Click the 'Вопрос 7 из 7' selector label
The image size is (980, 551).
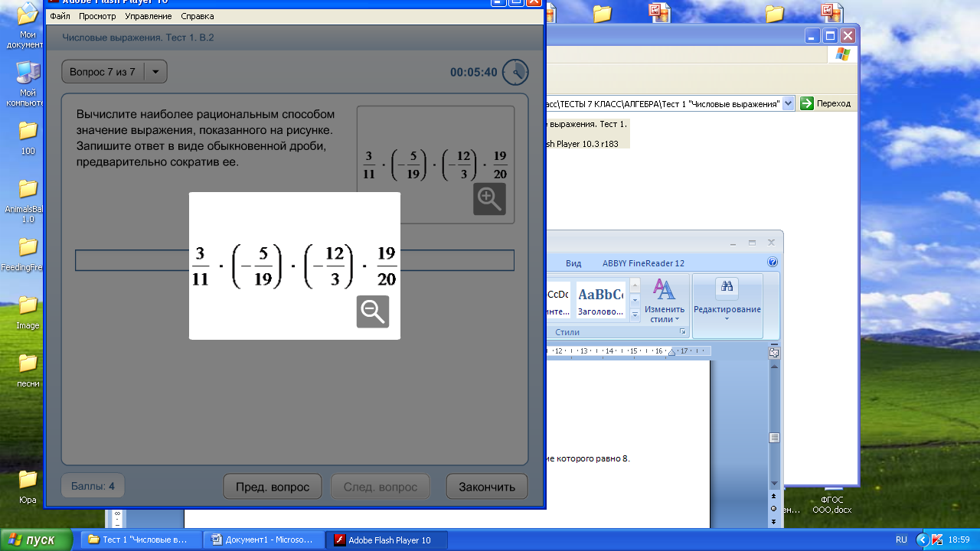pos(103,72)
